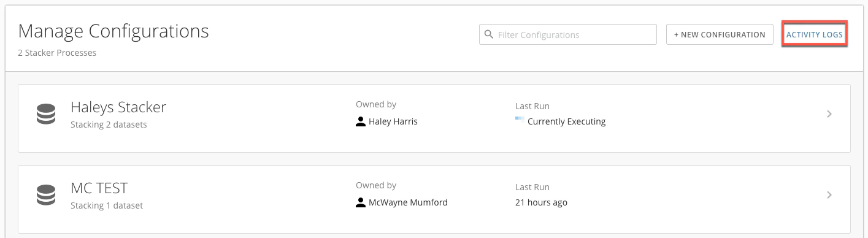Image resolution: width=868 pixels, height=238 pixels.
Task: Click the Currently Executing status text
Action: click(x=567, y=121)
